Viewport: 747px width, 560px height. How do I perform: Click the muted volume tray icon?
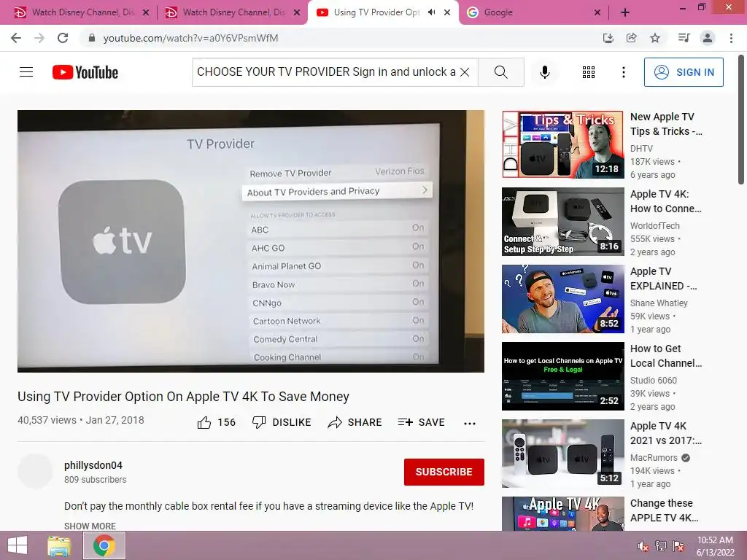pyautogui.click(x=643, y=546)
